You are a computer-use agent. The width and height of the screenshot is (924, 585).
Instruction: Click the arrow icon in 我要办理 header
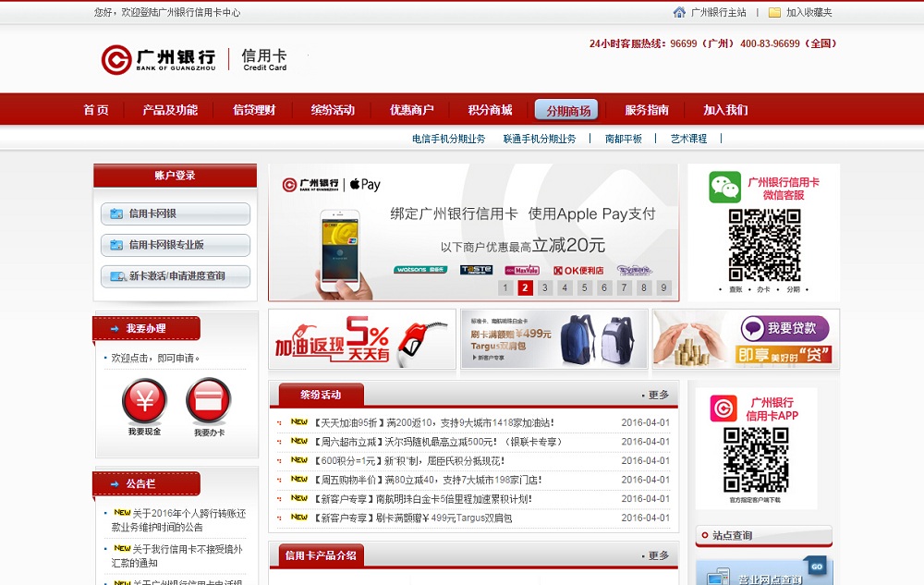pyautogui.click(x=115, y=329)
